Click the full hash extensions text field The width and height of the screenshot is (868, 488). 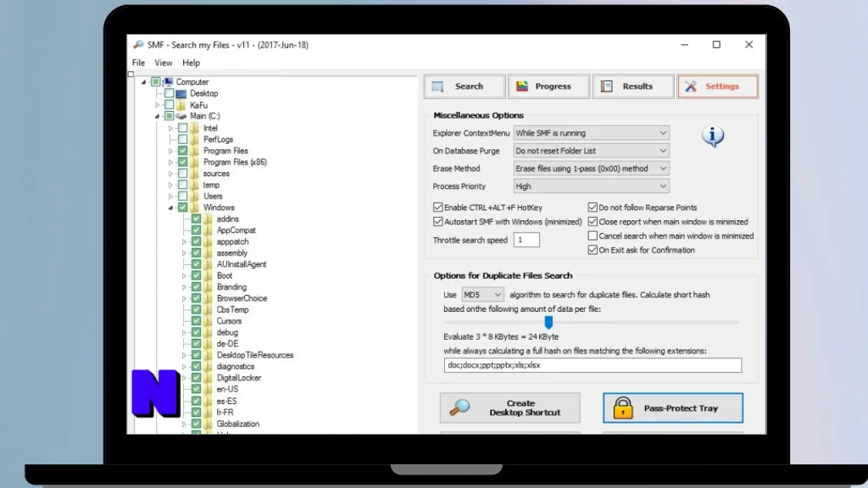point(593,365)
